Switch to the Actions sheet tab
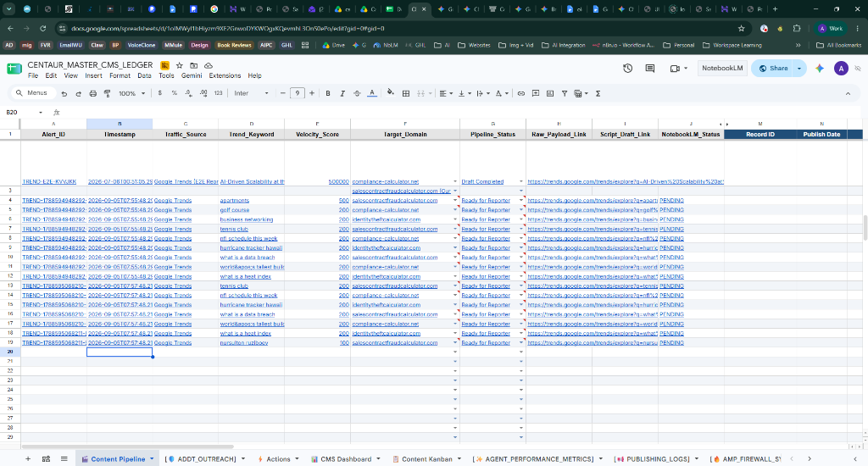 pyautogui.click(x=278, y=459)
